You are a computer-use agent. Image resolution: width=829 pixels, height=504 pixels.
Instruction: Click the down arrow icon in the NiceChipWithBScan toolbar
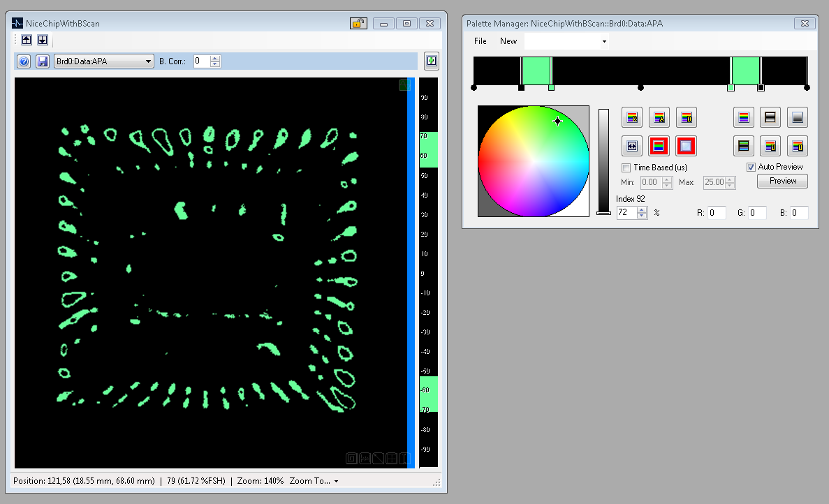point(42,40)
